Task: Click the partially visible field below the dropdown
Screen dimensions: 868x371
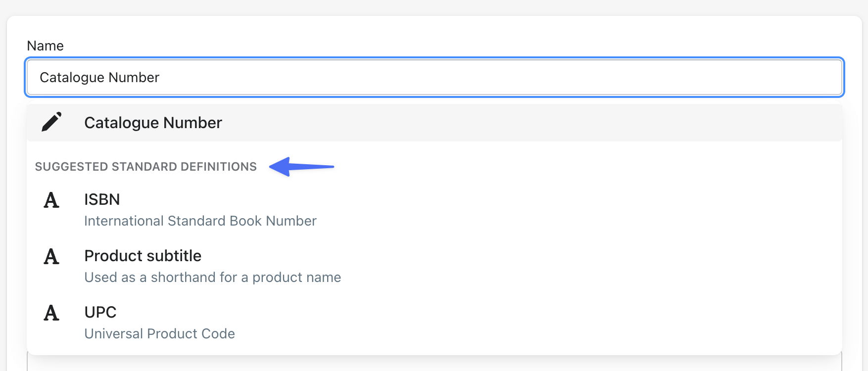Action: point(434,364)
